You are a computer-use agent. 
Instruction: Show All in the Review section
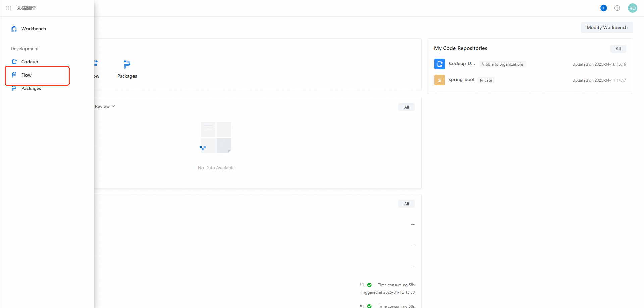pos(407,107)
